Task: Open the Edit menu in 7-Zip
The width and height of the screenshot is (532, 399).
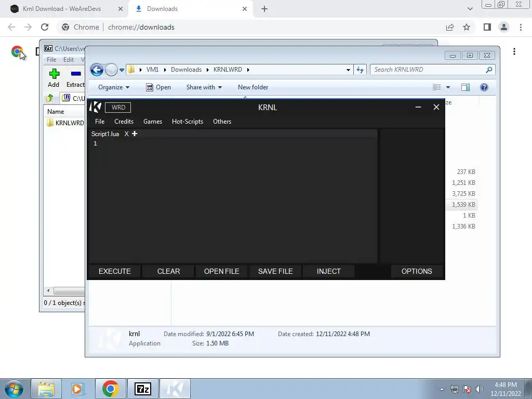Action: click(68, 60)
